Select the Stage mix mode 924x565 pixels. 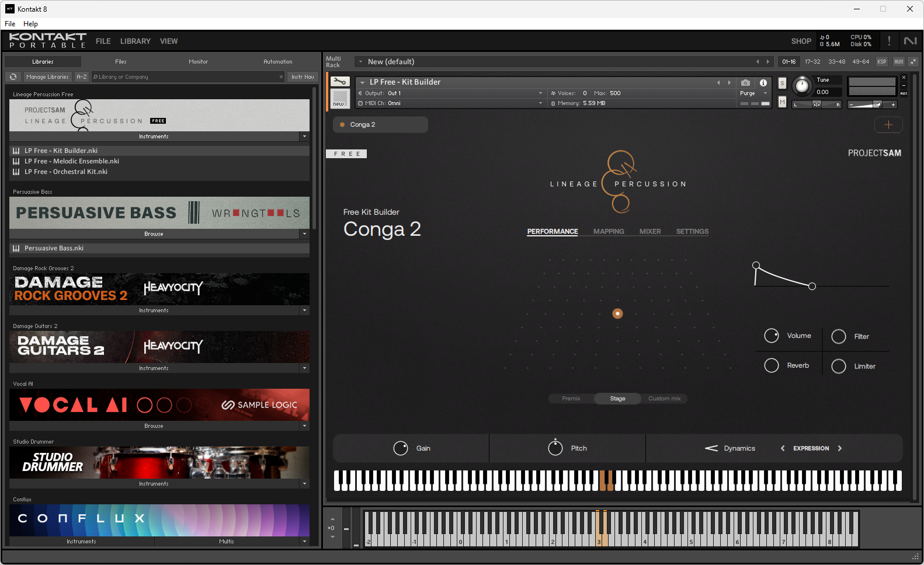tap(617, 399)
